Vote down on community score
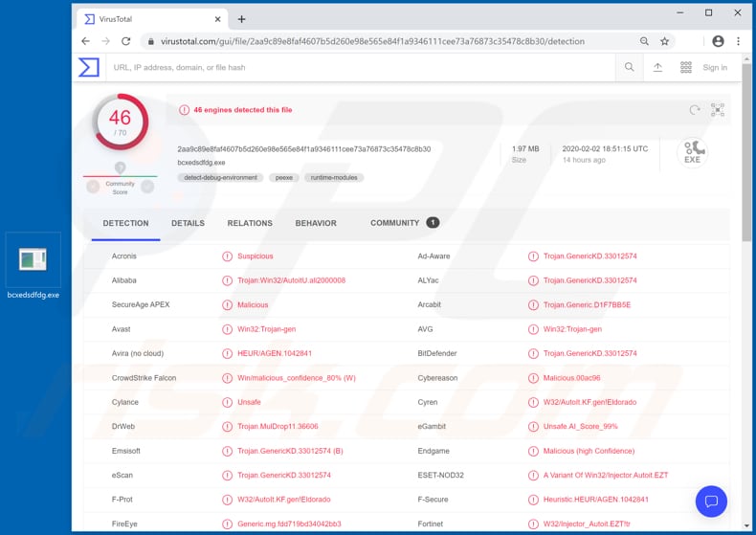Viewport: 756px width, 535px height. pos(93,187)
